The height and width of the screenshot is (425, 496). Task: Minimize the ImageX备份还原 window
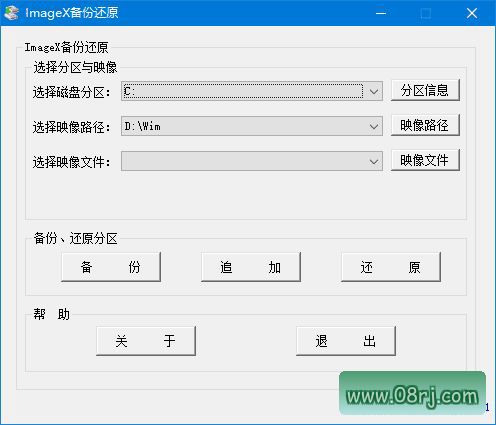point(381,13)
